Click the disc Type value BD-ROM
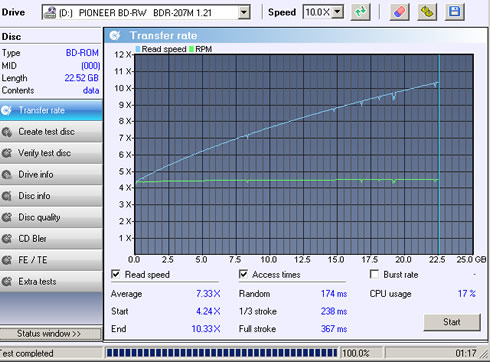Image resolution: width=490 pixels, height=362 pixels. pyautogui.click(x=82, y=53)
